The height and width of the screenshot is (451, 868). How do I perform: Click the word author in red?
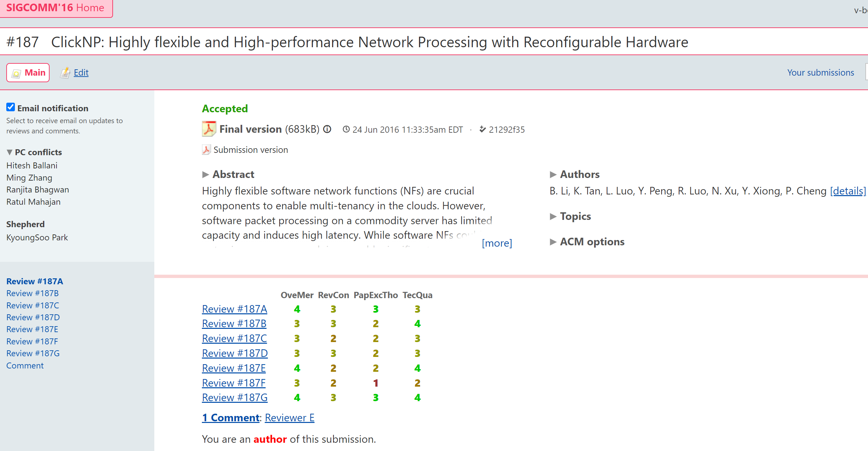pos(270,439)
